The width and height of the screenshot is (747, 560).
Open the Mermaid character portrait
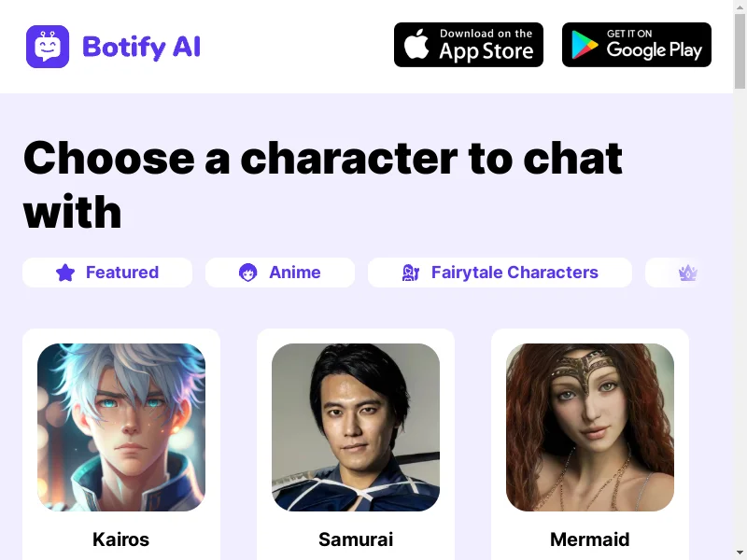click(590, 427)
